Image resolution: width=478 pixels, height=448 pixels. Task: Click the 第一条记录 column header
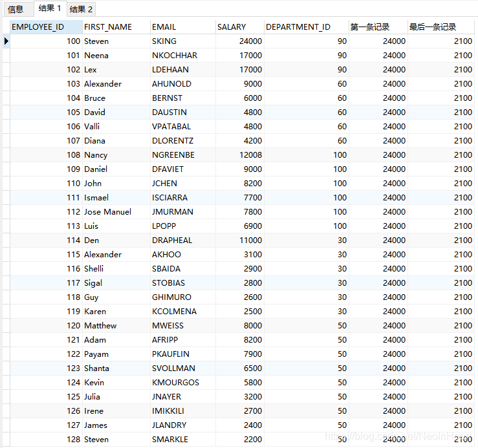(x=378, y=27)
